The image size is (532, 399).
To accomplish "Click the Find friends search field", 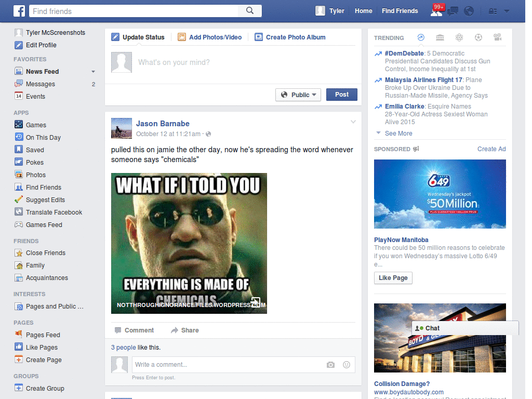I will pyautogui.click(x=134, y=11).
